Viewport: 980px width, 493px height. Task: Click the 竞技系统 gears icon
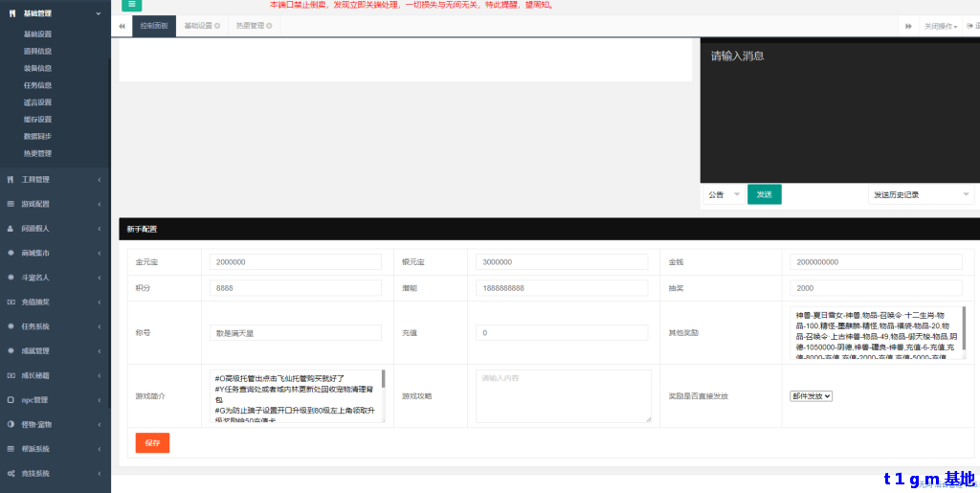pos(10,474)
